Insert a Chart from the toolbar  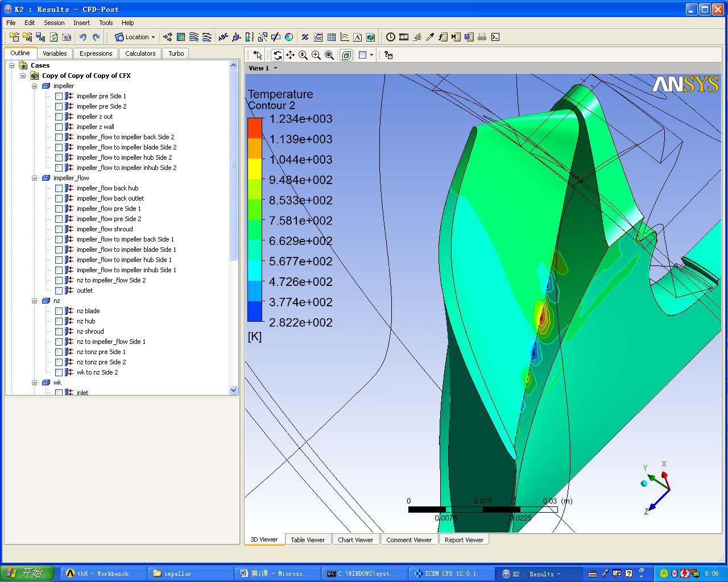click(x=345, y=37)
